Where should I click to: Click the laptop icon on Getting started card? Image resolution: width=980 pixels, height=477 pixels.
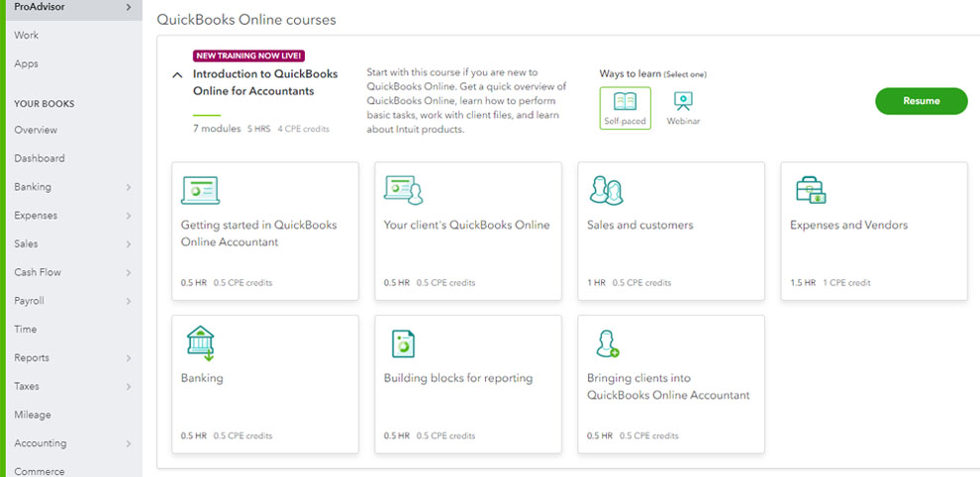point(200,190)
